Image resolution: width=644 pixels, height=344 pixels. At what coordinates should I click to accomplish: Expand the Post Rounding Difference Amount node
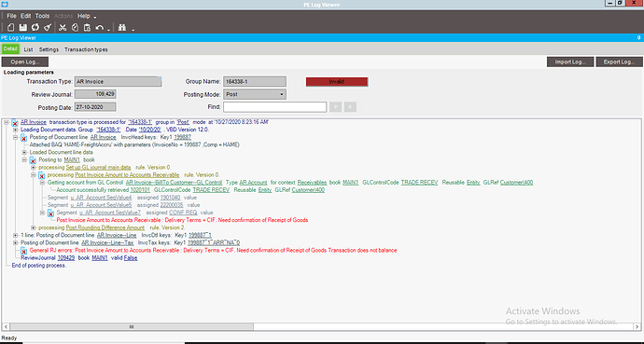click(x=34, y=227)
